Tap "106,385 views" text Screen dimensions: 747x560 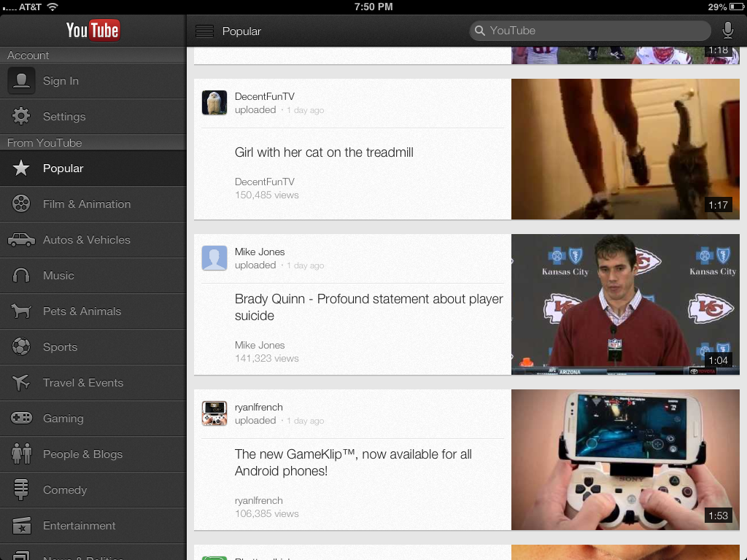(267, 513)
